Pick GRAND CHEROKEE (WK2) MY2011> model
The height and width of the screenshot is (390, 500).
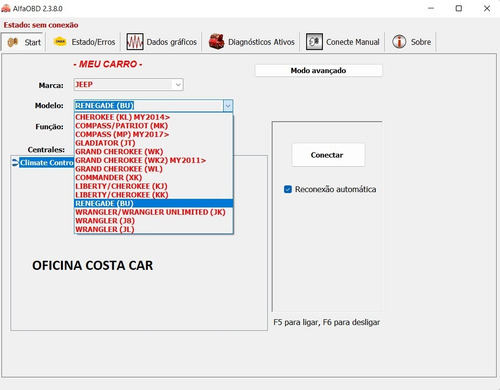[x=153, y=160]
